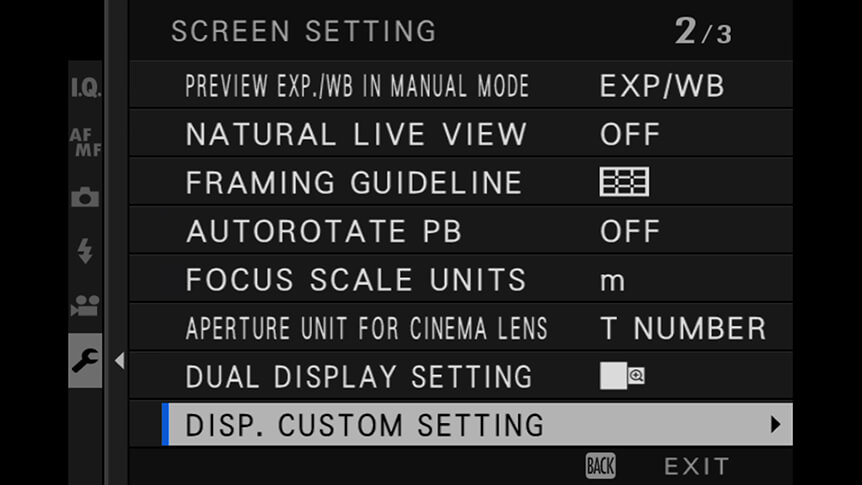The height and width of the screenshot is (485, 862).
Task: Change the T NUMBER aperture unit value
Action: point(683,328)
